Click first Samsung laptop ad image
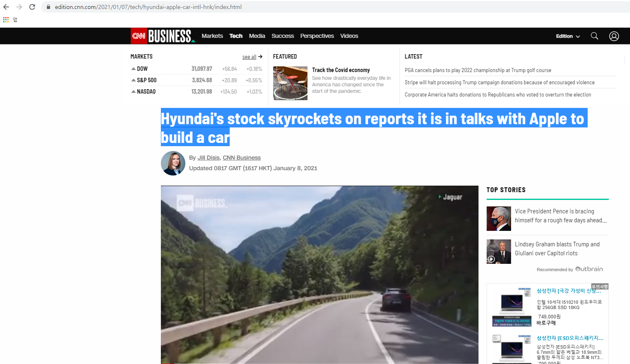630x364 pixels. 512,307
